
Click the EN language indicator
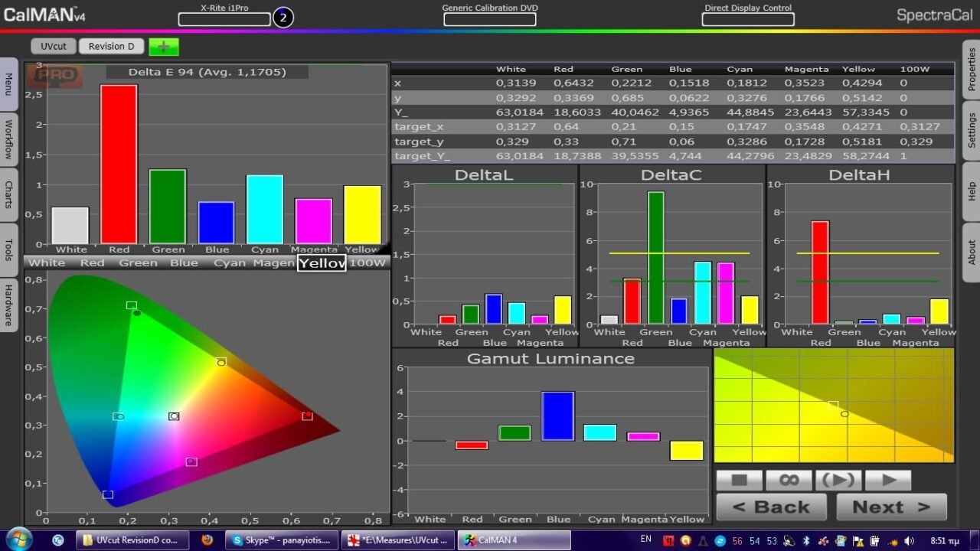click(645, 540)
